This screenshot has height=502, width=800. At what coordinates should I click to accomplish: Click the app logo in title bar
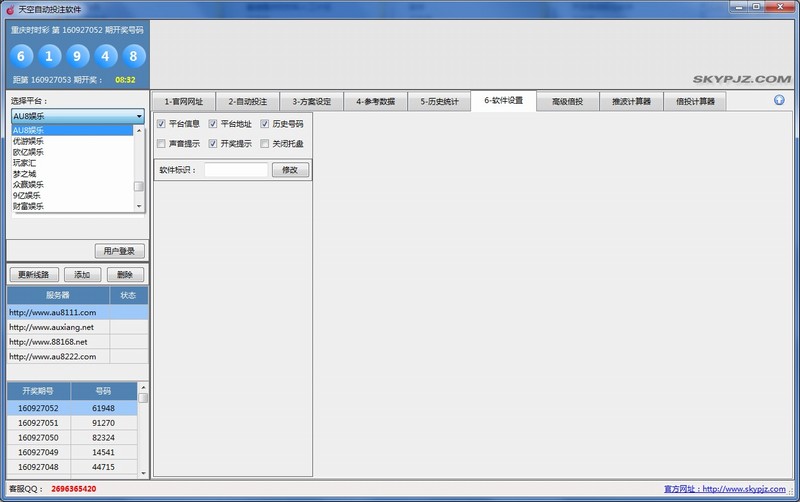point(9,8)
